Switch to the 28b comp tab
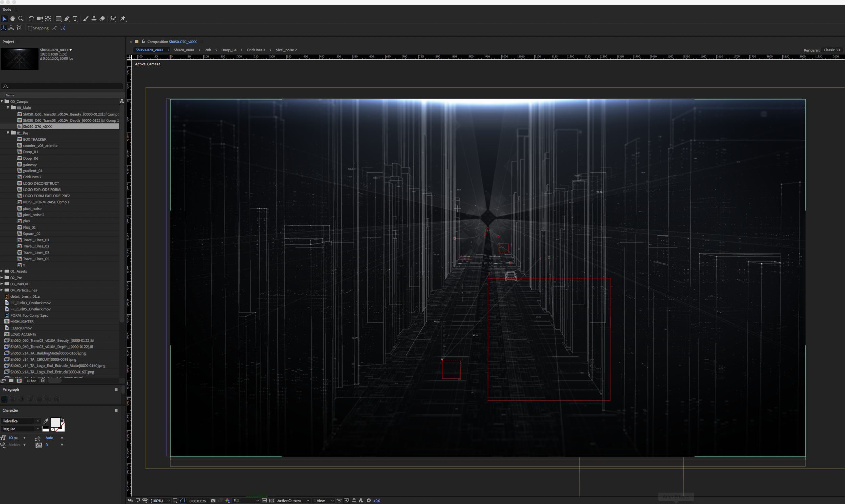This screenshot has width=845, height=504. (x=208, y=50)
